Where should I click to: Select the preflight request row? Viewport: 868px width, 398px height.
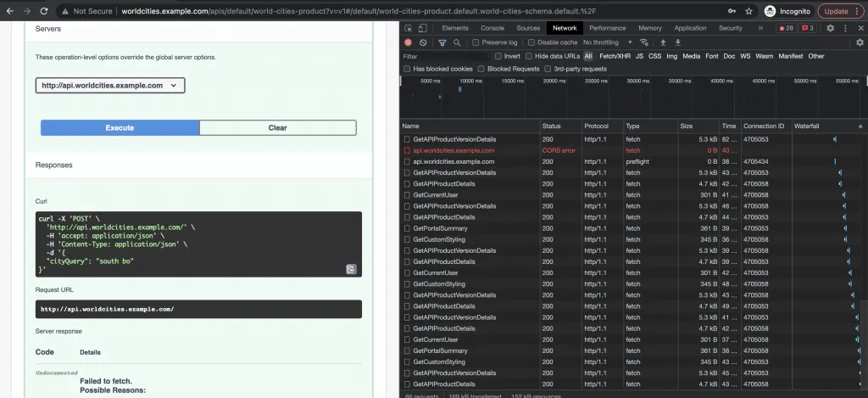click(x=631, y=162)
